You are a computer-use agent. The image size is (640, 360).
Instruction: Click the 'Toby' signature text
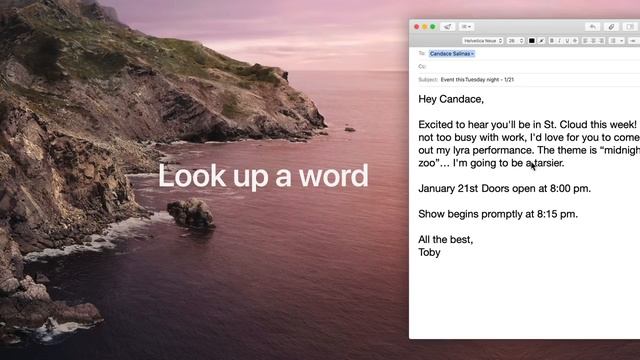(429, 252)
